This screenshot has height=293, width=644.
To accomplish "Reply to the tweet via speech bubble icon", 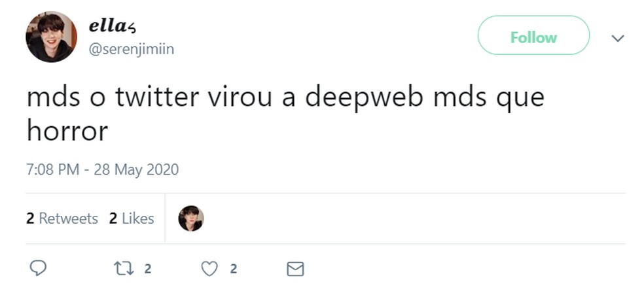I will point(39,268).
